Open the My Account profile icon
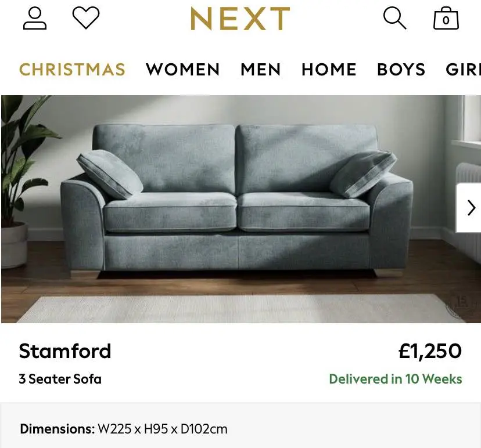The image size is (481, 448). pyautogui.click(x=35, y=18)
